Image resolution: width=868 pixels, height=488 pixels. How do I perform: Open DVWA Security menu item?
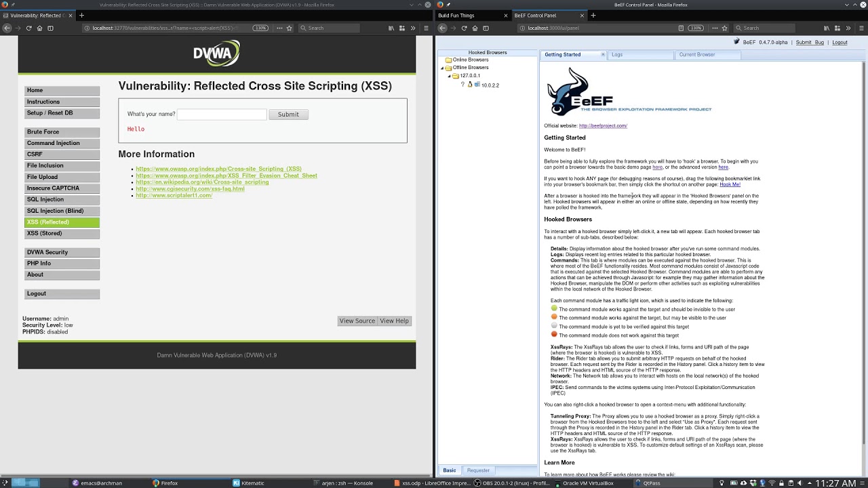pos(62,252)
